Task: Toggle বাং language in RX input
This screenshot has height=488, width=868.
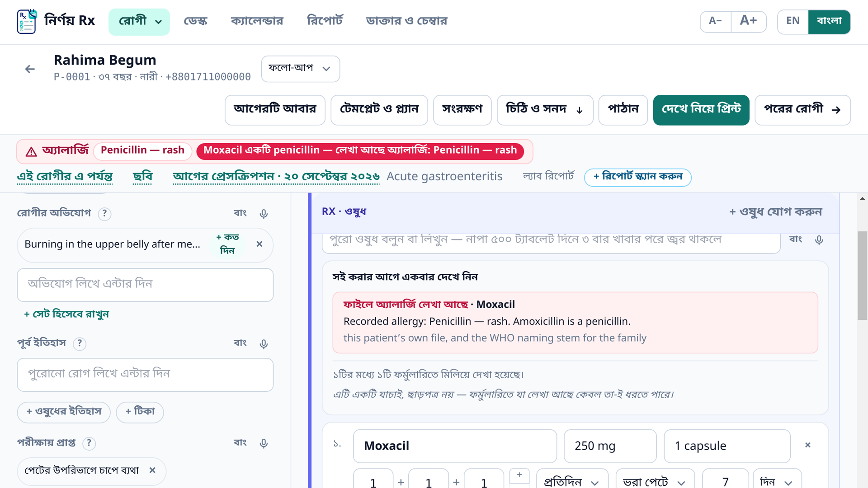Action: pyautogui.click(x=796, y=239)
